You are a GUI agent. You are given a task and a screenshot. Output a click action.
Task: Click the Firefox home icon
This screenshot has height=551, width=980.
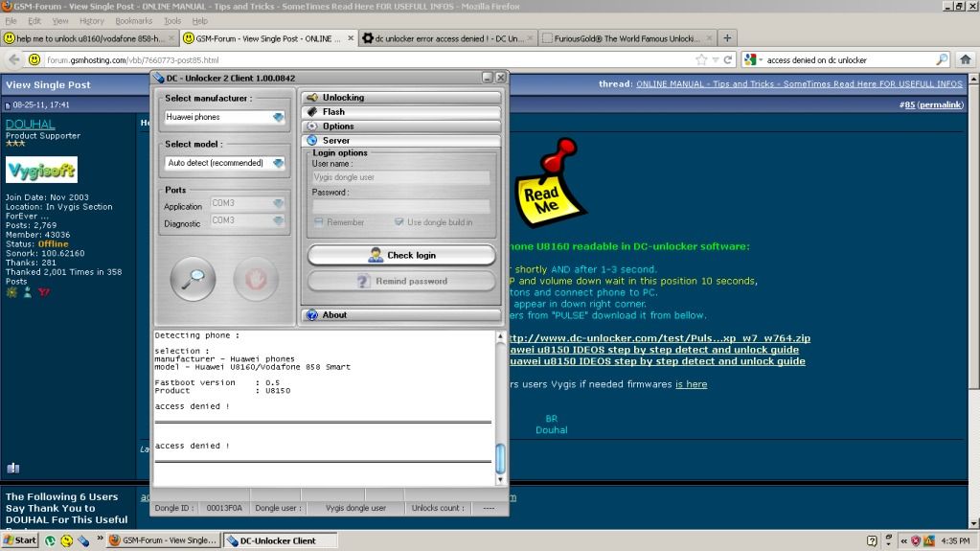click(967, 59)
